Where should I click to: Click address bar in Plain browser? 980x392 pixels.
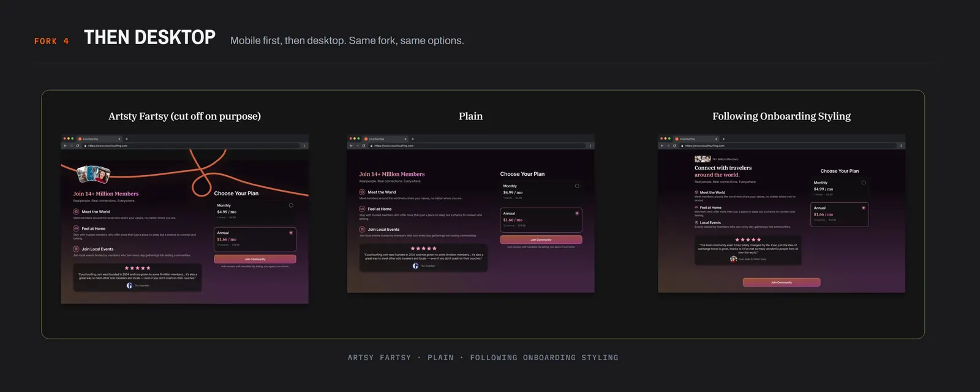(x=477, y=146)
